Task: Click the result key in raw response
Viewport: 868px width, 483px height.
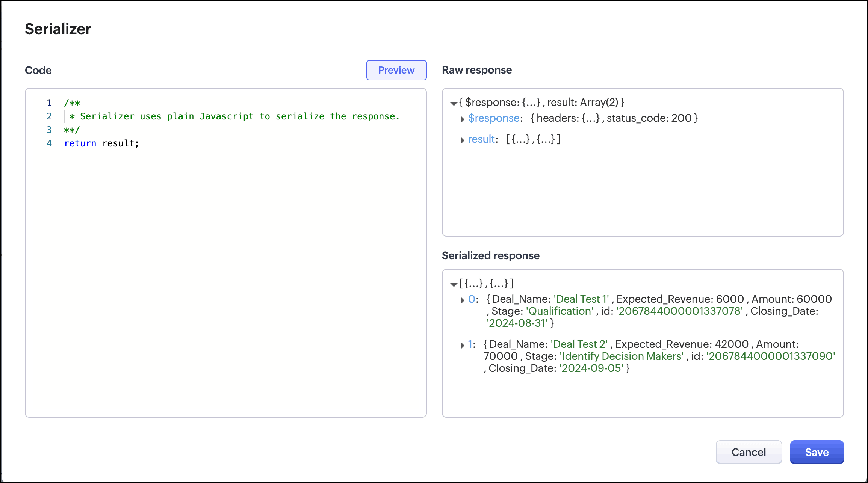Action: coord(481,139)
